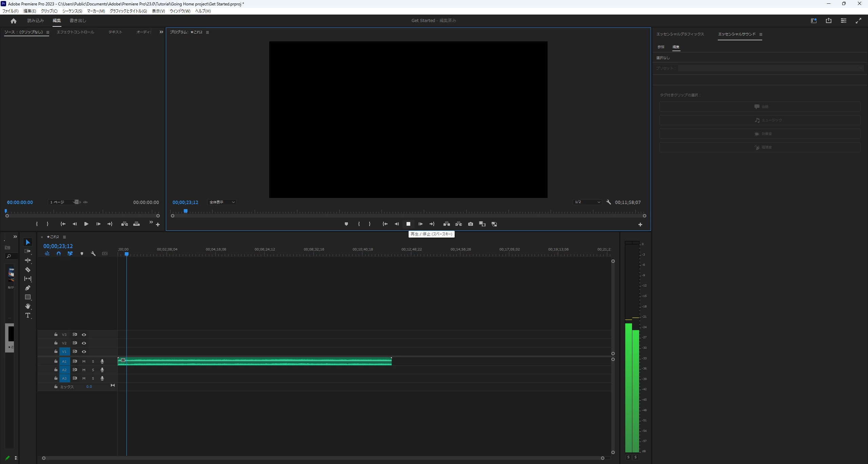Click Export Frame camera icon

tap(470, 224)
